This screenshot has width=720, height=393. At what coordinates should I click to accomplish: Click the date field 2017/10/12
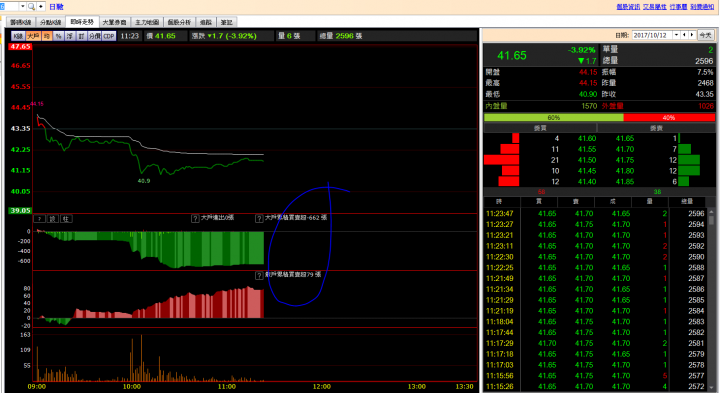tap(652, 35)
